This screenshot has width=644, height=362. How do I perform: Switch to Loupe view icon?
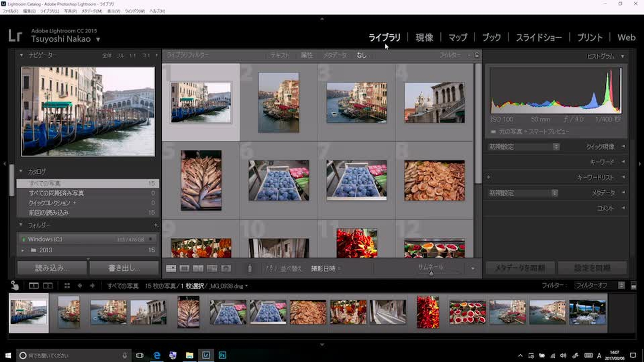[184, 268]
